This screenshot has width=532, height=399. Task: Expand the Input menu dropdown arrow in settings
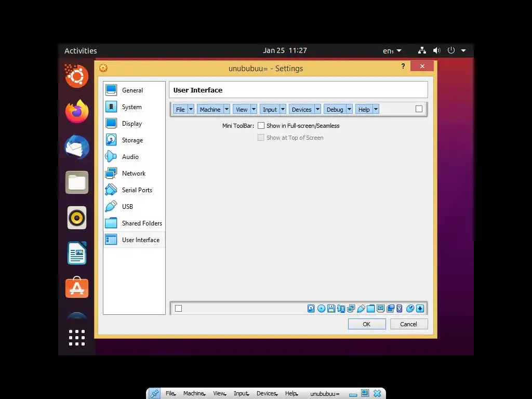point(283,109)
